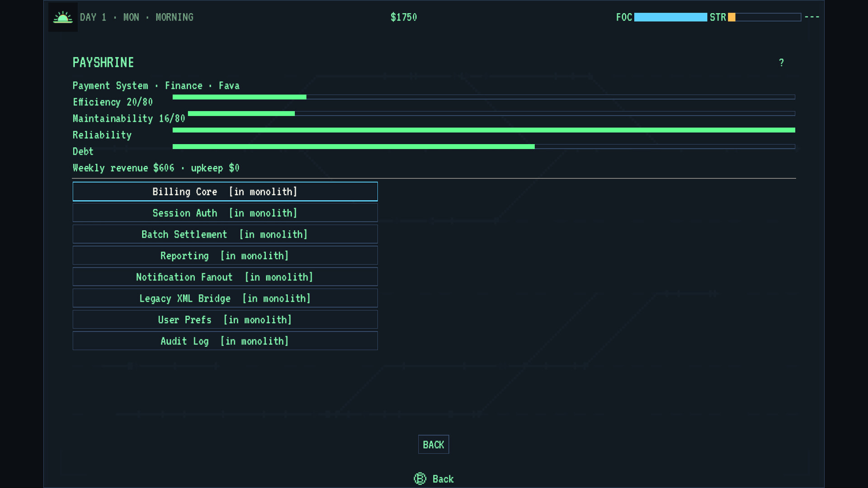Screen dimensions: 868x488
Task: Click the Reliability progress bar
Action: point(484,130)
